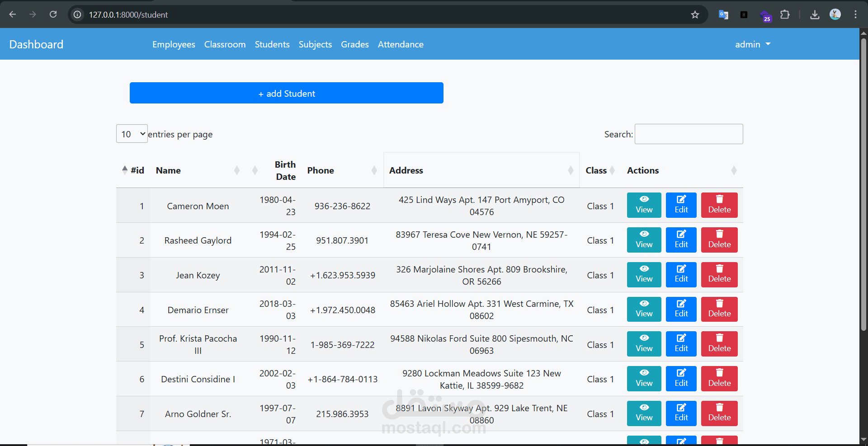Click the page vertical scrollbar thumb

pyautogui.click(x=863, y=184)
